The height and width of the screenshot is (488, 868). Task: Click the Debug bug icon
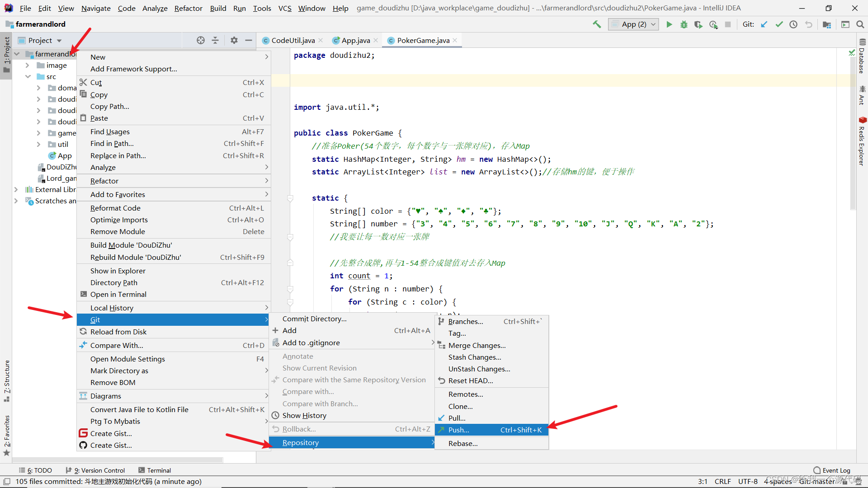coord(684,24)
